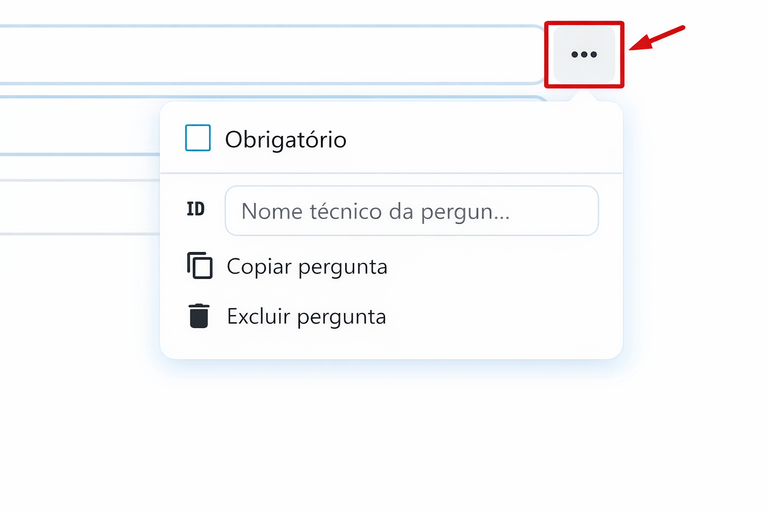The image size is (768, 512).
Task: Open the three-dot more options menu
Action: (584, 55)
